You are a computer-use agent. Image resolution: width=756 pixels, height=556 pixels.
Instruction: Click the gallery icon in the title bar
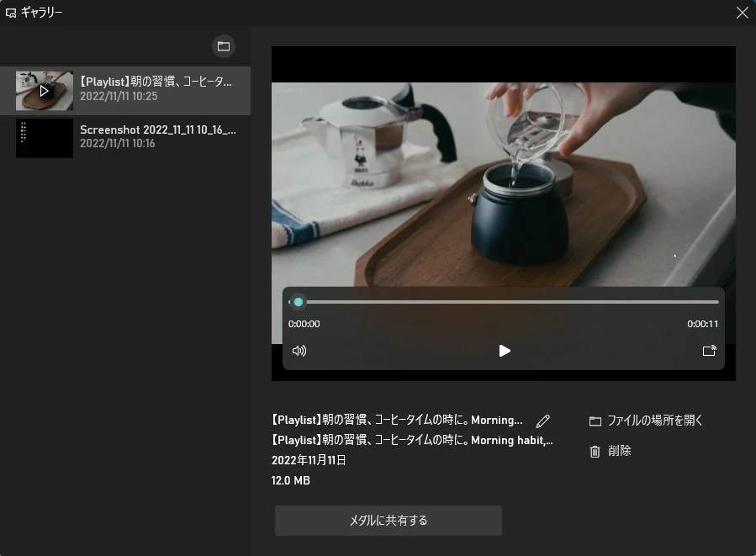10,12
